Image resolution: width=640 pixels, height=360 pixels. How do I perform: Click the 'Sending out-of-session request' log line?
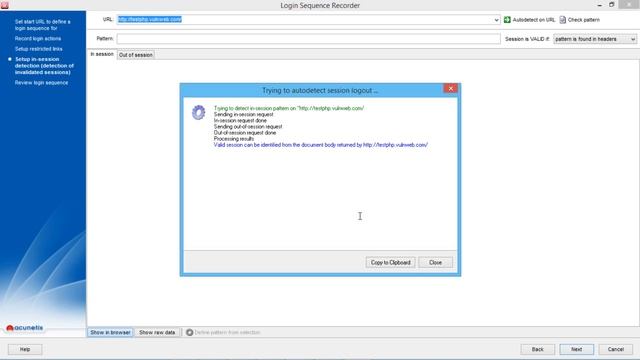(248, 127)
